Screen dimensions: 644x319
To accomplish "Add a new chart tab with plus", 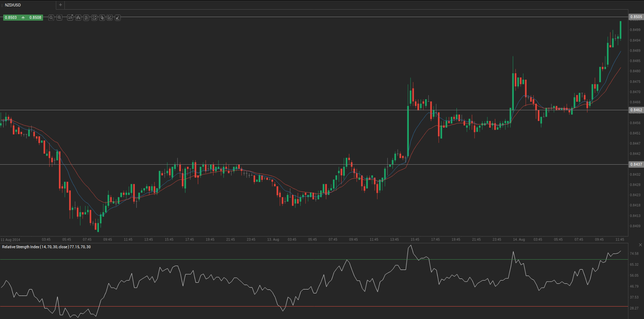I will tap(60, 5).
